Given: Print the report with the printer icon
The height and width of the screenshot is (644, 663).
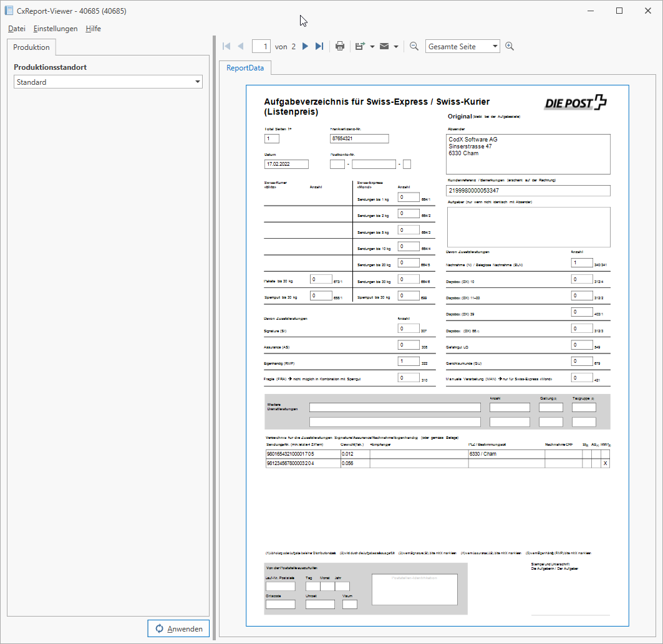Looking at the screenshot, I should pyautogui.click(x=340, y=47).
